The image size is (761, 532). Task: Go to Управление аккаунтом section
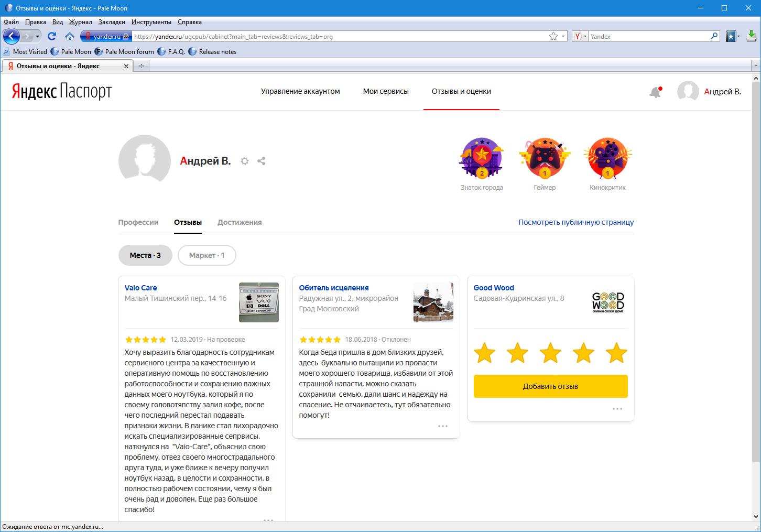pyautogui.click(x=300, y=91)
